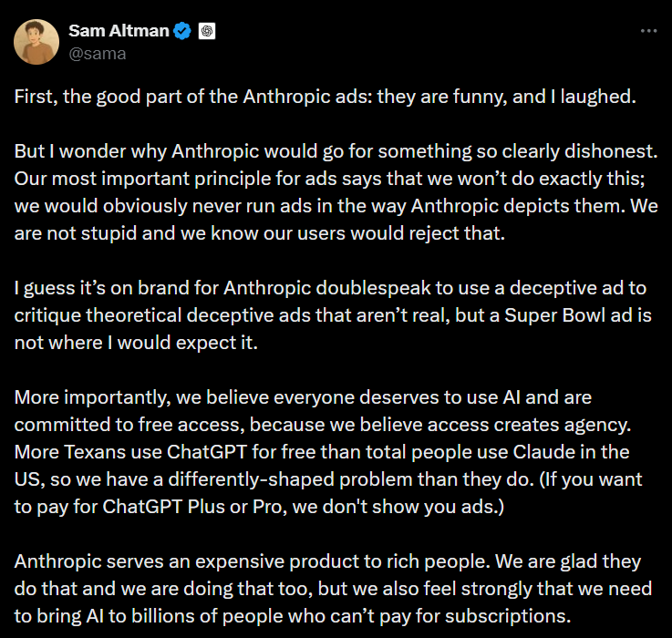672x638 pixels.
Task: Click the Sam Altman display name
Action: click(119, 31)
